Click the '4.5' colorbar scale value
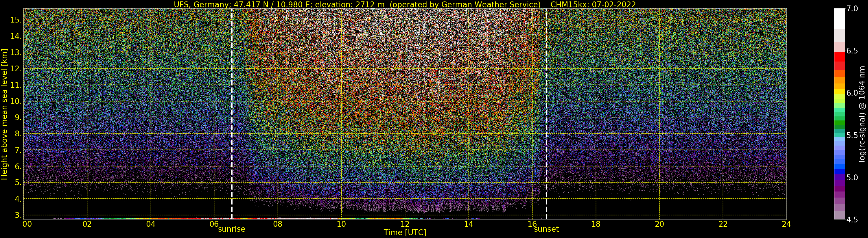This screenshot has width=868, height=238. 852,220
